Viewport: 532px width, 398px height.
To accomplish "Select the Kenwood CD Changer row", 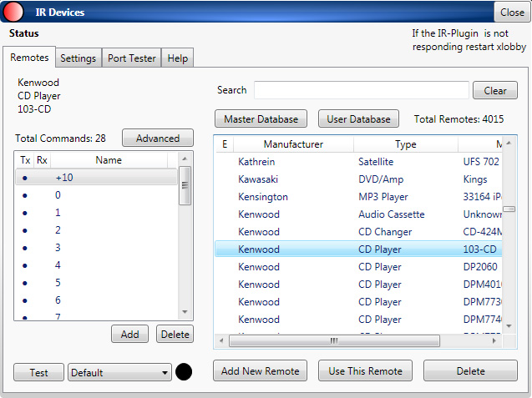I will [x=358, y=232].
